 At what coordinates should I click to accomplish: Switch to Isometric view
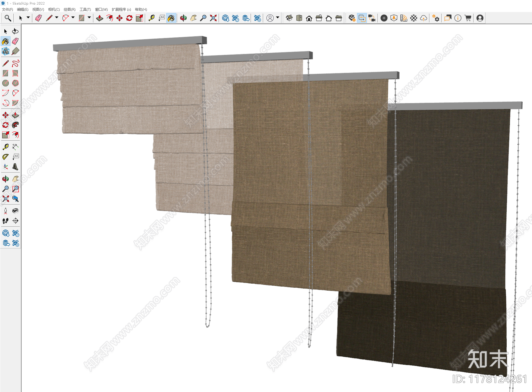click(x=289, y=18)
